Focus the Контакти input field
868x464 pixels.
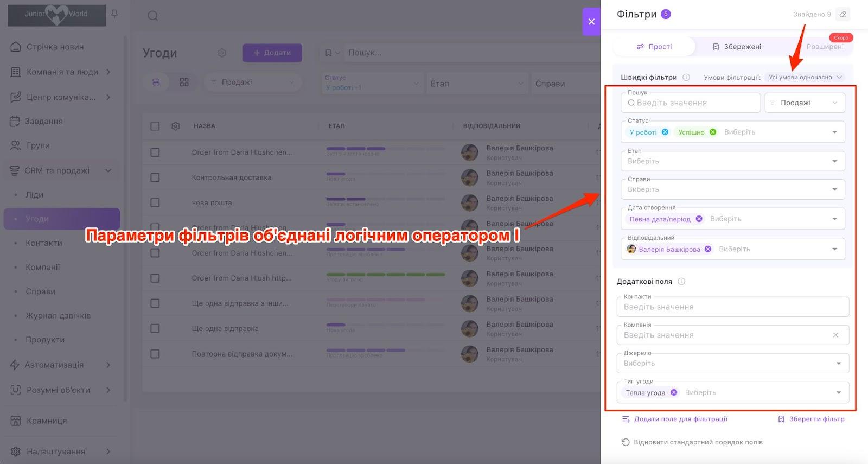click(x=732, y=307)
